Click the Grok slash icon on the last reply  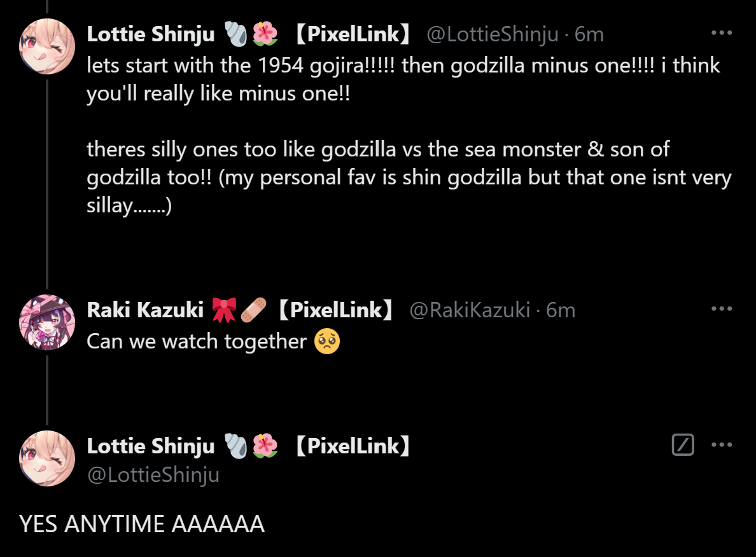pyautogui.click(x=683, y=445)
